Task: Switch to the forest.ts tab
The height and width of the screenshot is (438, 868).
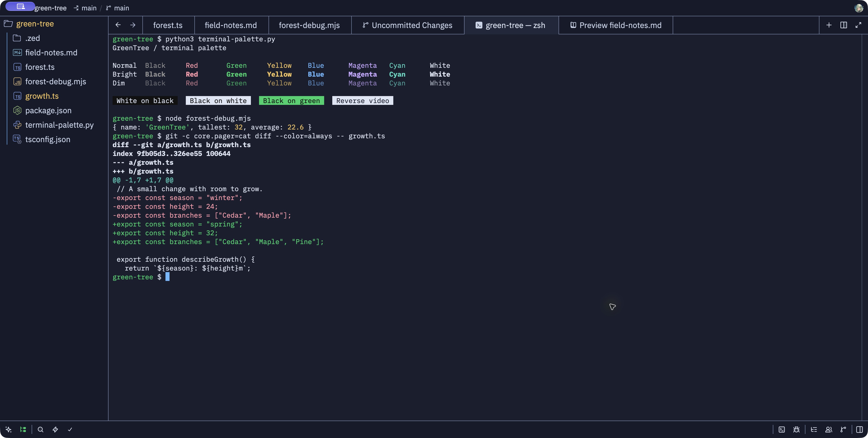Action: coord(168,25)
